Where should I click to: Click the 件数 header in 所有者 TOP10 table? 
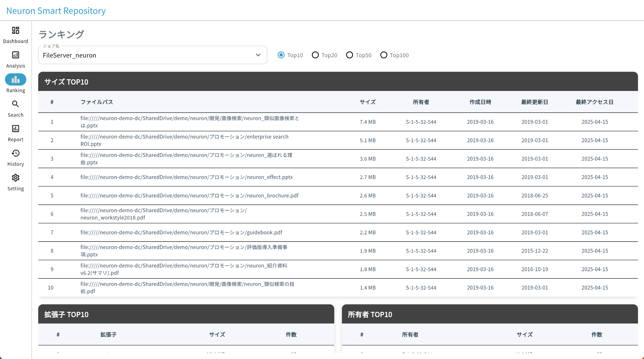pyautogui.click(x=596, y=334)
